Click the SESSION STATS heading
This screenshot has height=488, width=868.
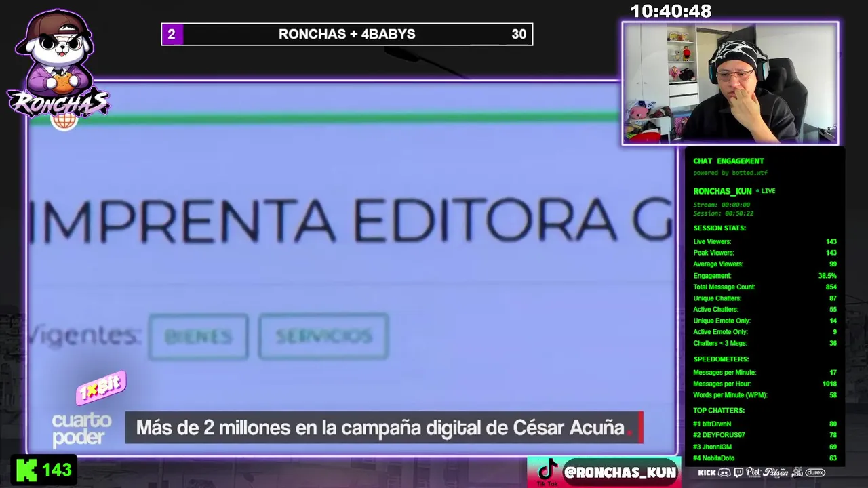(719, 228)
